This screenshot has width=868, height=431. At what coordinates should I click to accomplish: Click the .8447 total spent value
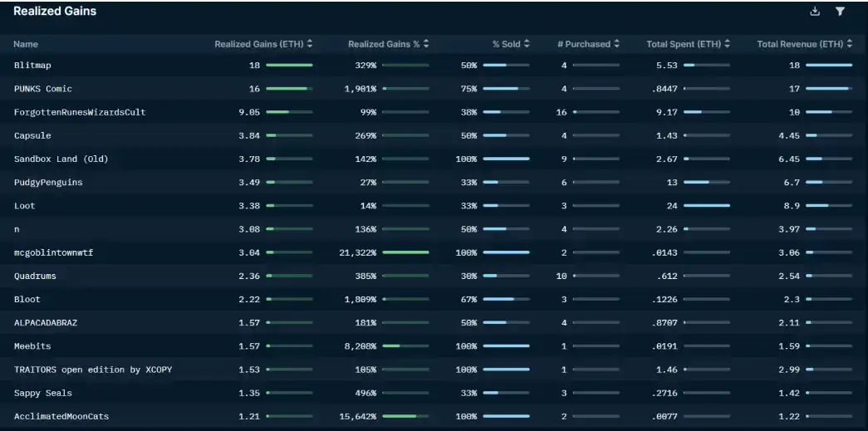click(x=664, y=89)
